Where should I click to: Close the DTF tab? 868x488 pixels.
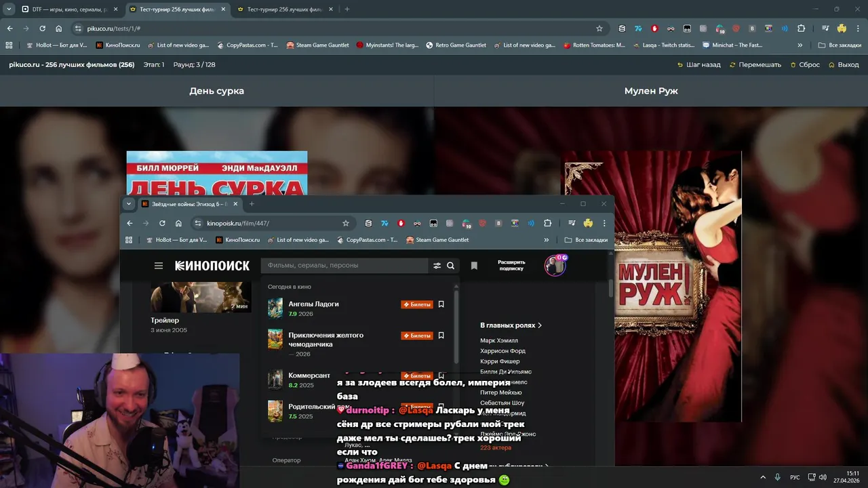pyautogui.click(x=115, y=9)
